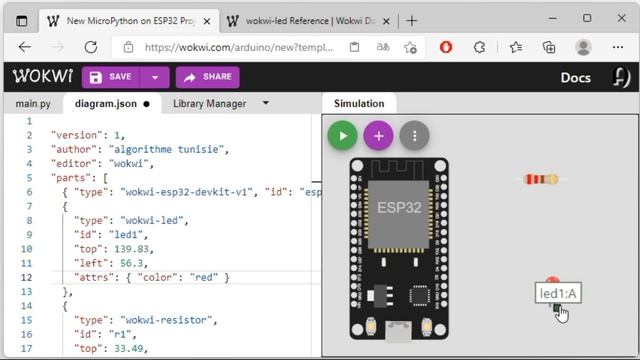Share the project

207,77
